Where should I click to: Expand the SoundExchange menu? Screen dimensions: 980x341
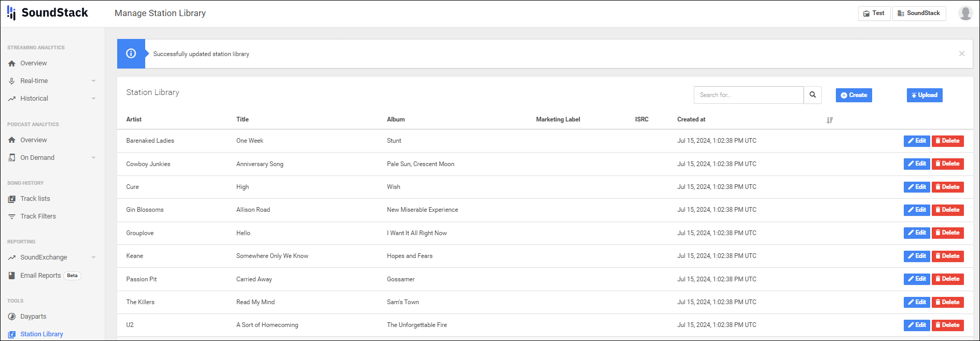tap(52, 257)
